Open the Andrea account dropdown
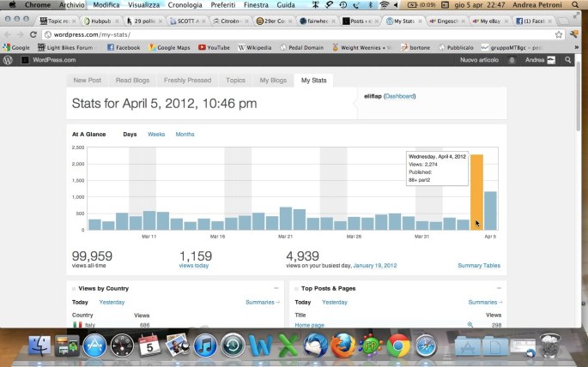 point(536,61)
